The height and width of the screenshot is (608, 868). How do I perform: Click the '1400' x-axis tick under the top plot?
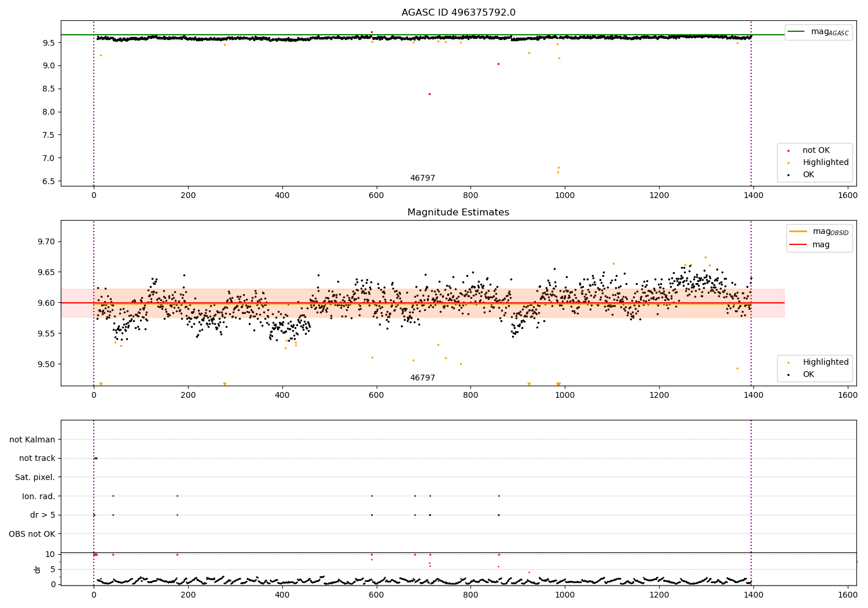753,196
